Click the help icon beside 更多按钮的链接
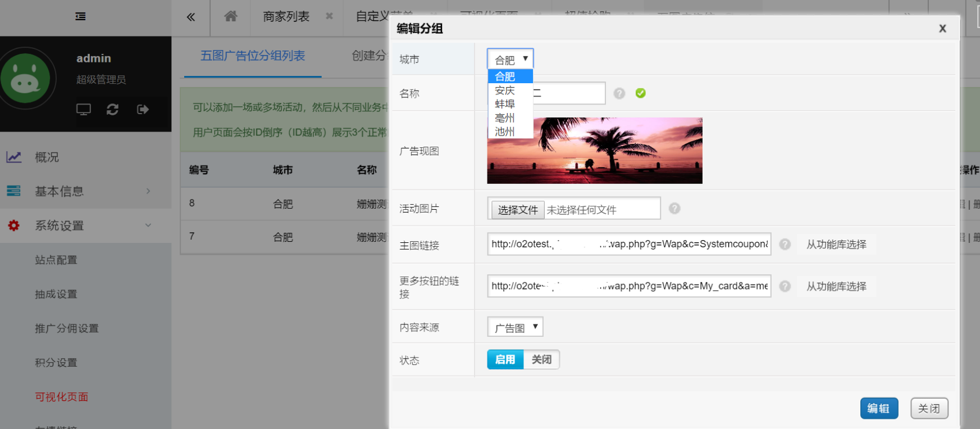The width and height of the screenshot is (980, 429). pos(785,286)
